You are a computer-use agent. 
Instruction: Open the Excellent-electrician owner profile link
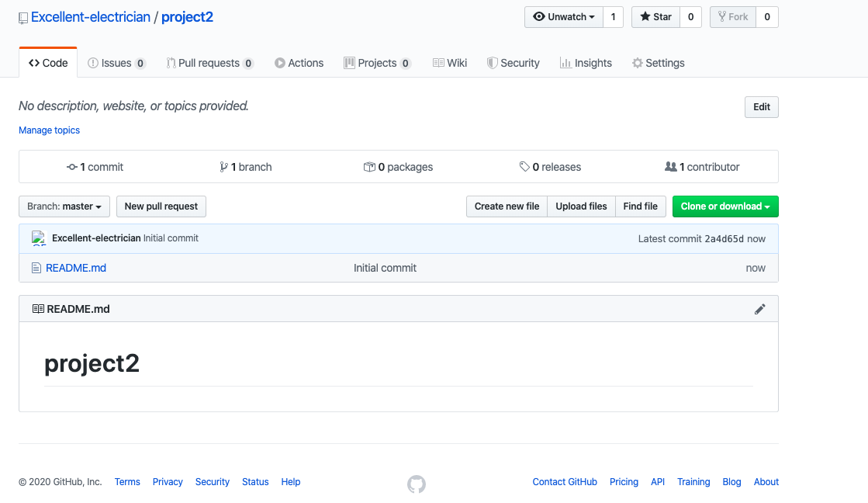click(x=91, y=17)
